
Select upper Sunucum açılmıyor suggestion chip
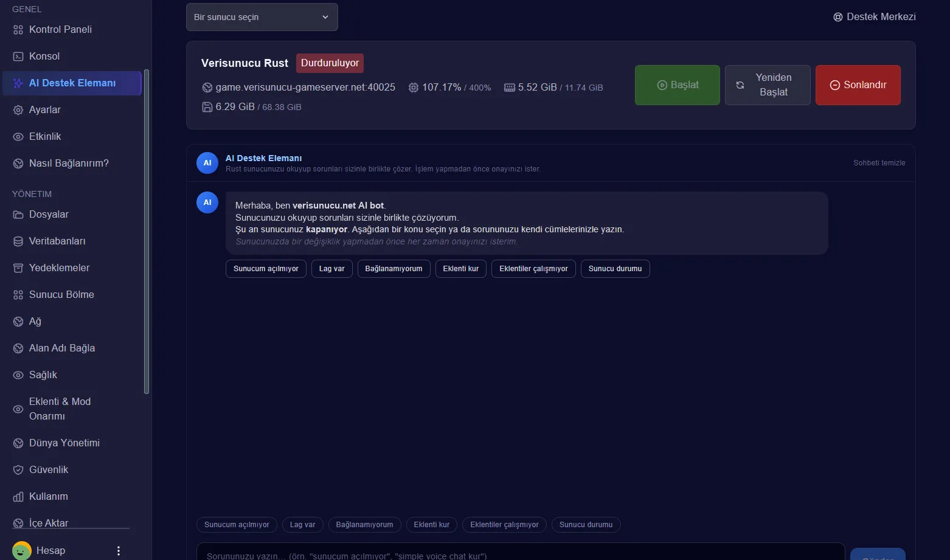(266, 269)
